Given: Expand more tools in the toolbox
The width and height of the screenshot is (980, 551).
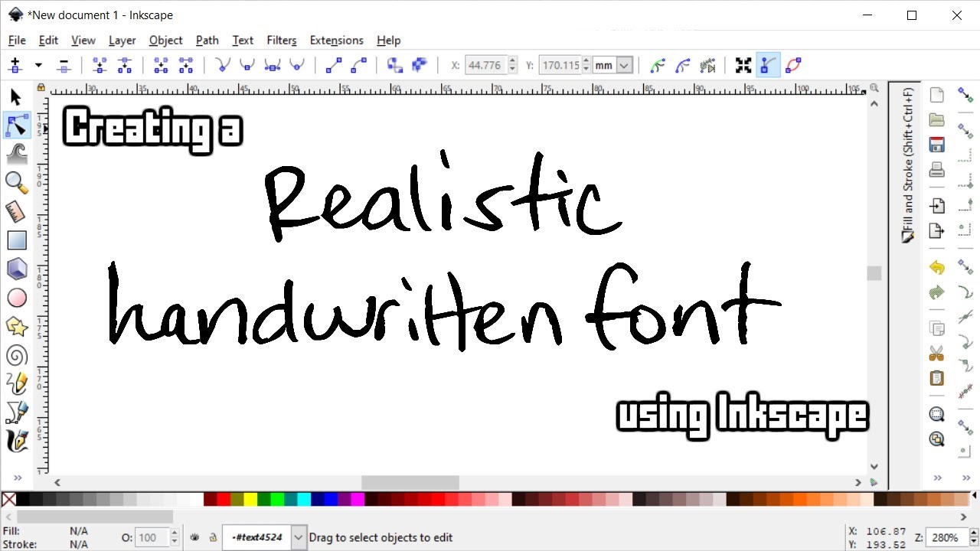Looking at the screenshot, I should pos(16,478).
